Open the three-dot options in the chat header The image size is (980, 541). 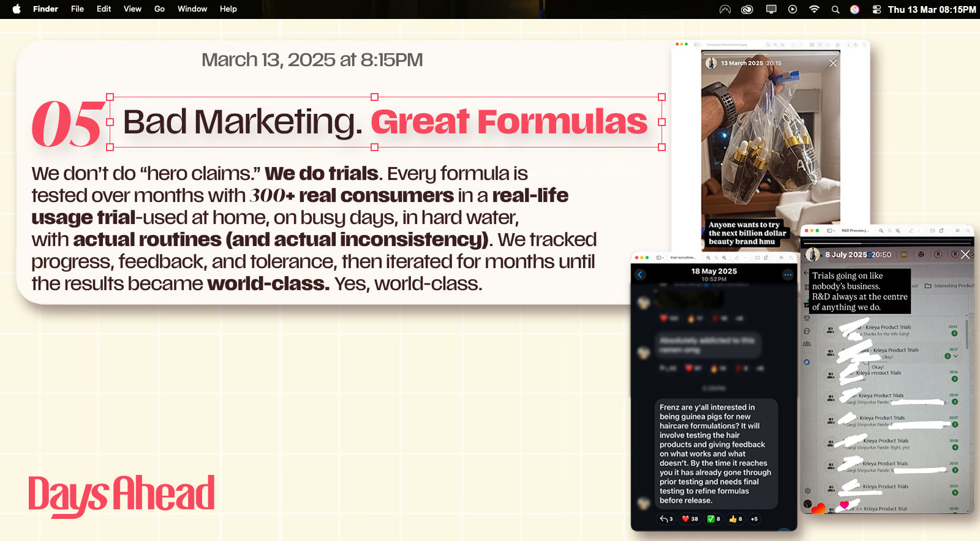[x=788, y=275]
